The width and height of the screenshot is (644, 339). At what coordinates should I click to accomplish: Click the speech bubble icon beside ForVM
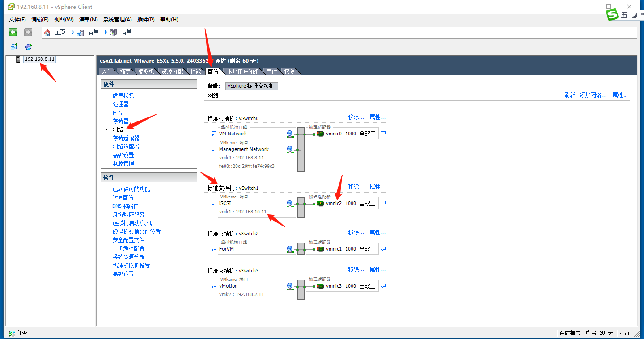tap(213, 249)
